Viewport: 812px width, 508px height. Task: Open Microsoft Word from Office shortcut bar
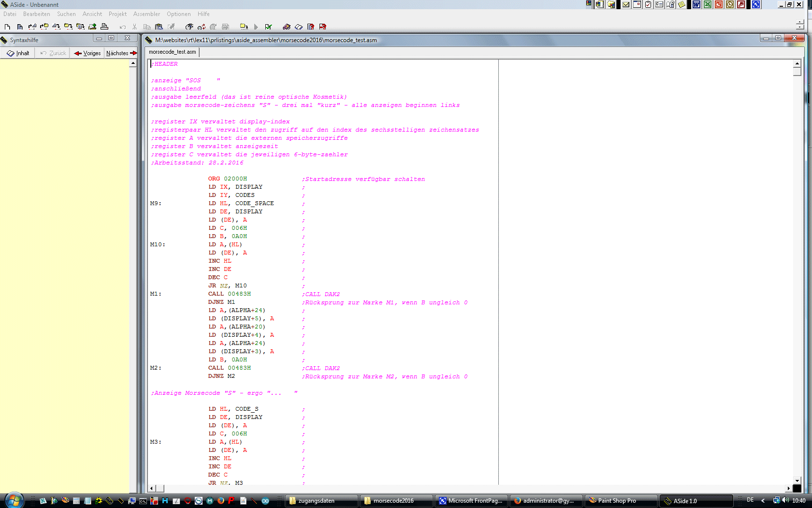[696, 4]
